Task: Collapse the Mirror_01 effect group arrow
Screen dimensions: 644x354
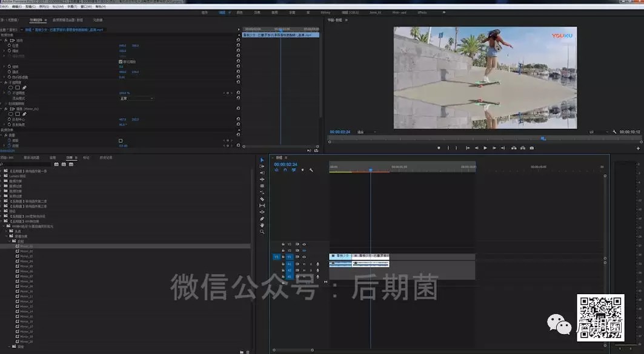Action: (x=2, y=109)
